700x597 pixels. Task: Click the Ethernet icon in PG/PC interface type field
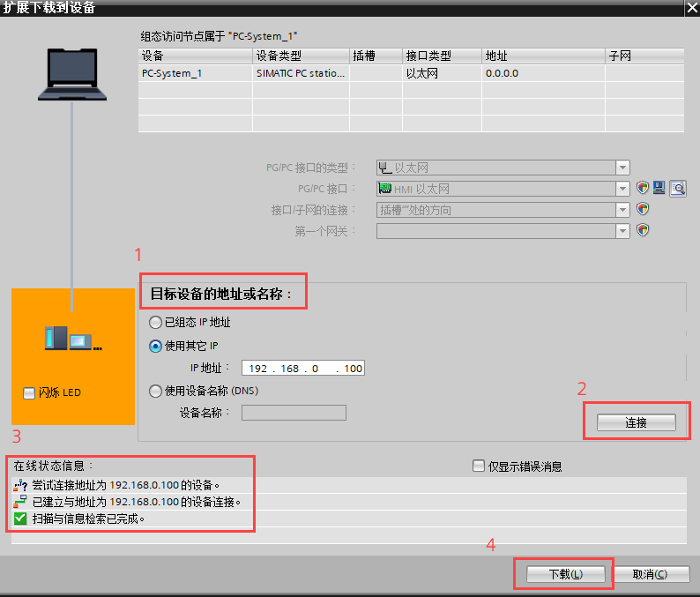point(384,168)
